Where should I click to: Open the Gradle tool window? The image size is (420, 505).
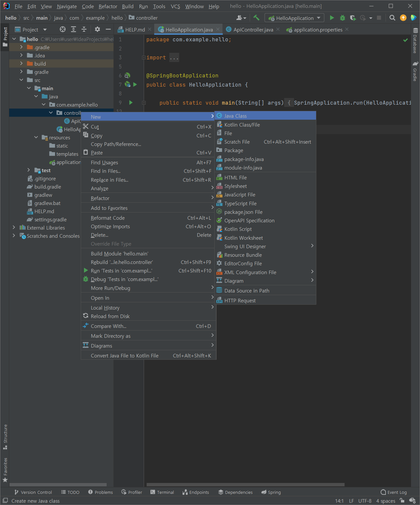(x=415, y=71)
